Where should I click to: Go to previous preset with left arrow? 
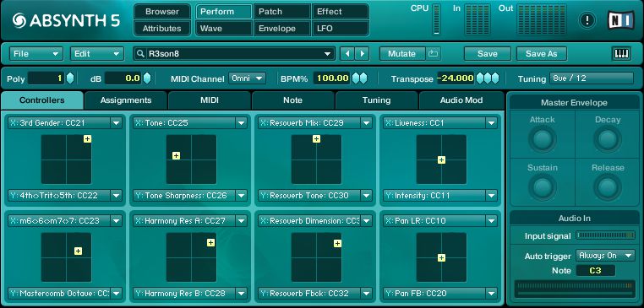click(x=347, y=54)
